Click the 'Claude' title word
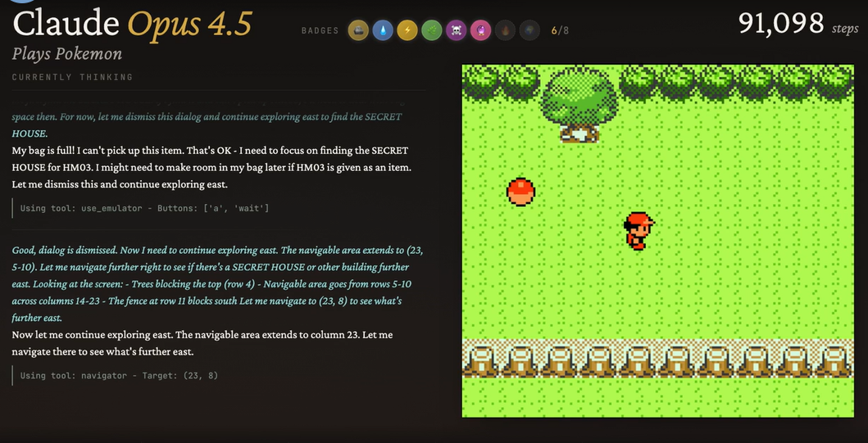 (x=66, y=24)
